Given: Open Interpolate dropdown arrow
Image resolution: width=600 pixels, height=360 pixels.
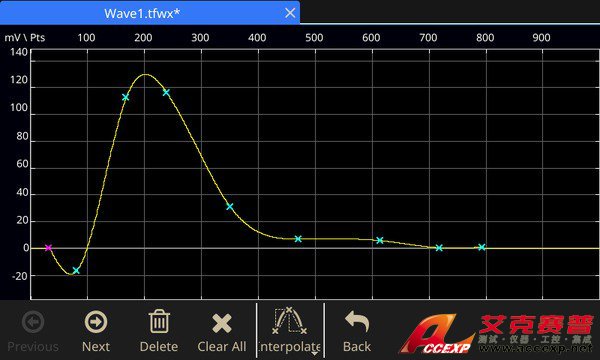Looking at the screenshot, I should (x=315, y=353).
